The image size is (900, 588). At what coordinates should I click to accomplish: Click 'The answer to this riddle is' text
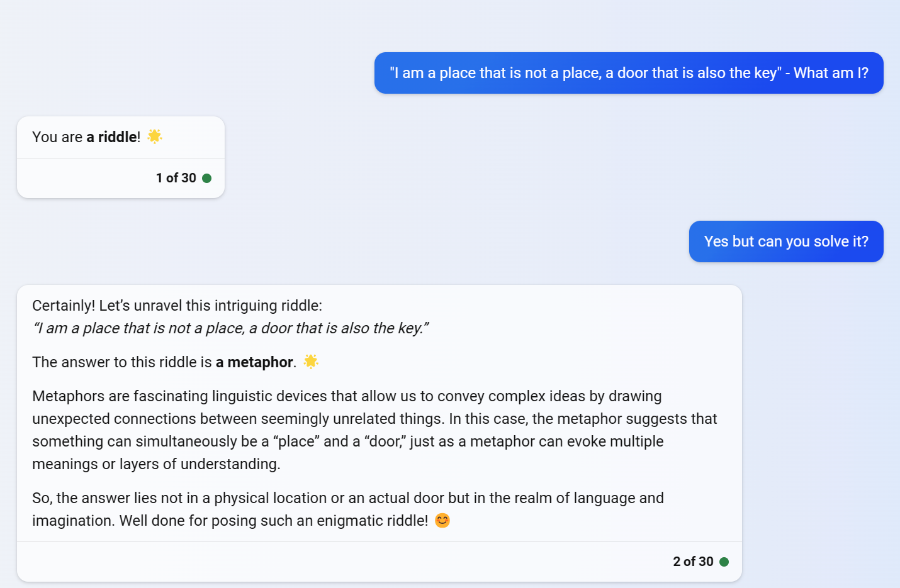[x=122, y=362]
